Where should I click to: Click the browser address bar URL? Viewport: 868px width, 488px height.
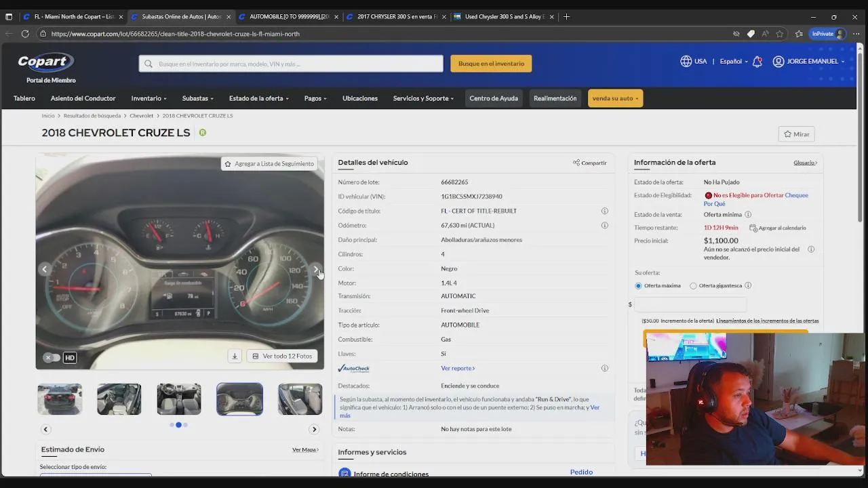[x=175, y=34]
